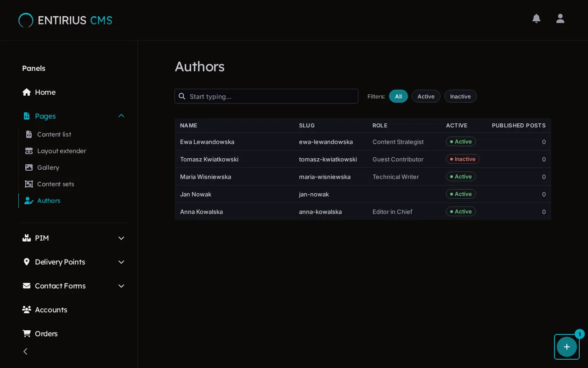Click the Home house icon

27,92
